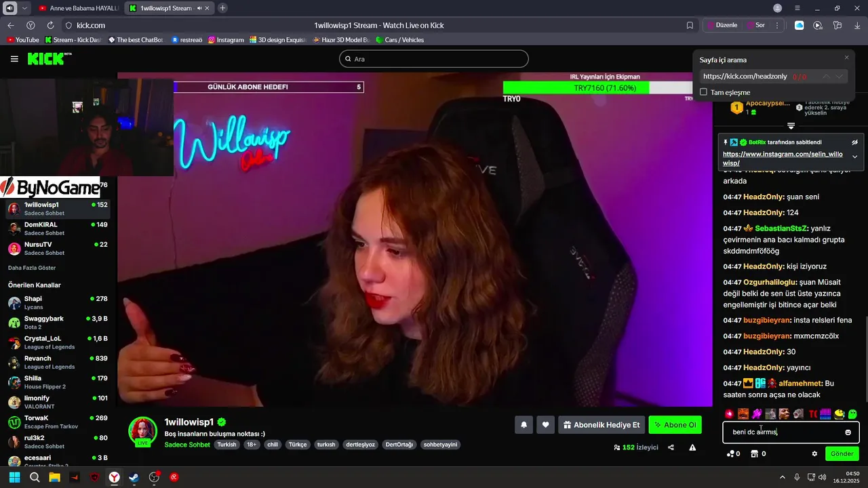Select the purple hand emote above chat
Viewport: 868px width, 488px height.
[757, 413]
